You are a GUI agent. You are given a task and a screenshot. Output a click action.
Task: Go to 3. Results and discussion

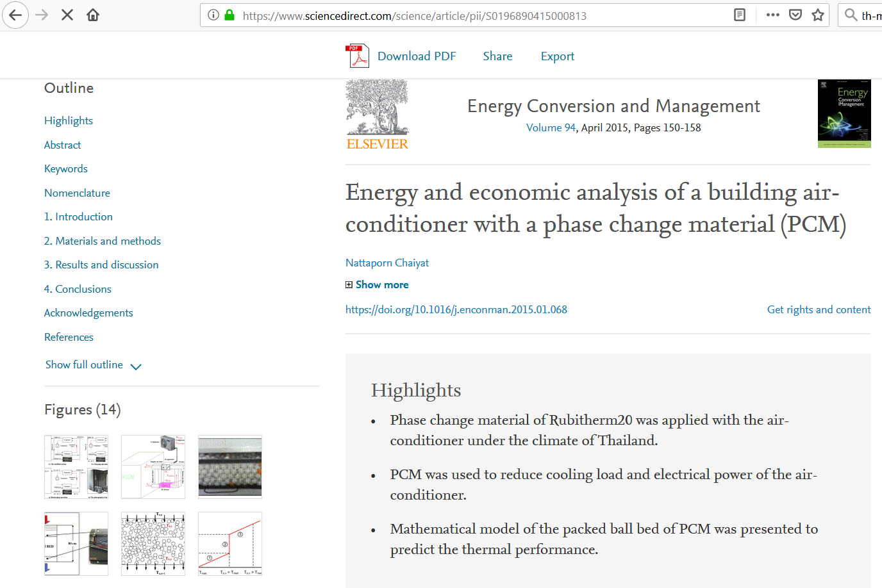coord(101,265)
